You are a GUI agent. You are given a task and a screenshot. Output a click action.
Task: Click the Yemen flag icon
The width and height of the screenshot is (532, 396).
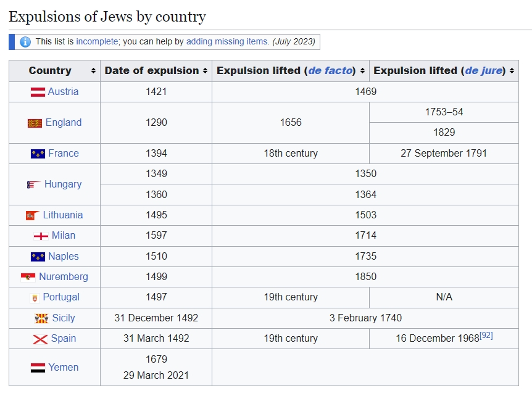click(38, 368)
